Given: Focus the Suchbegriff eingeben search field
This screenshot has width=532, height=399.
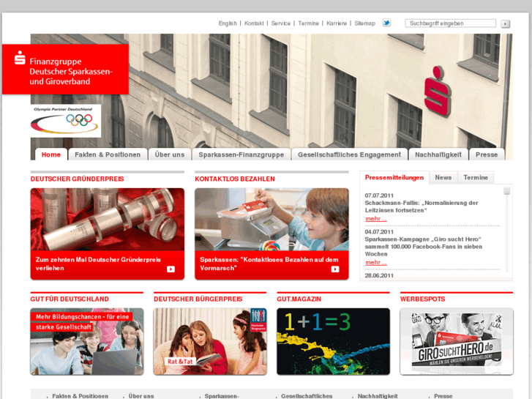Looking at the screenshot, I should point(450,23).
